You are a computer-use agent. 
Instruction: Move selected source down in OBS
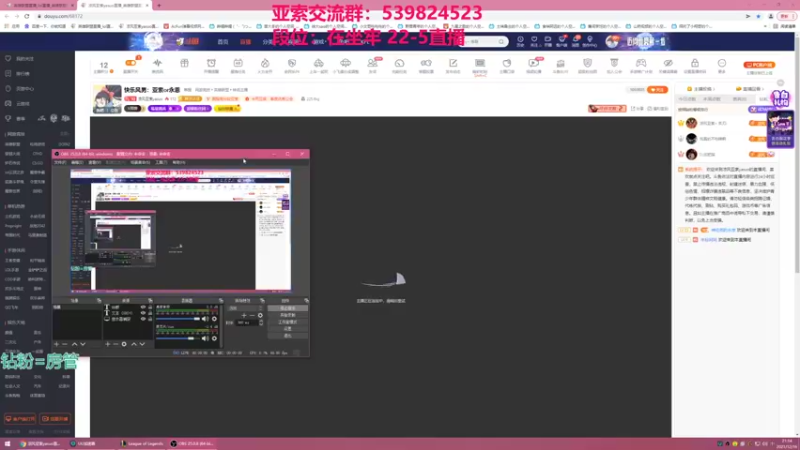coord(142,344)
